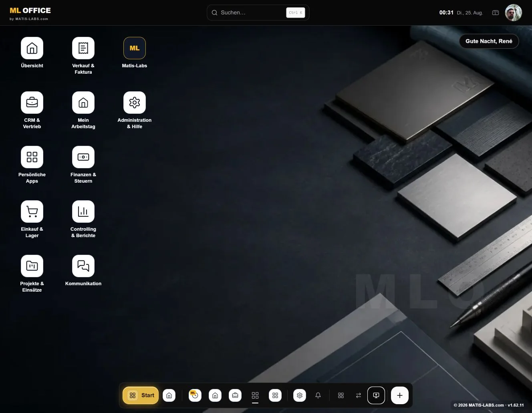532x413 pixels.
Task: Click the plus button in the dock
Action: click(x=400, y=395)
